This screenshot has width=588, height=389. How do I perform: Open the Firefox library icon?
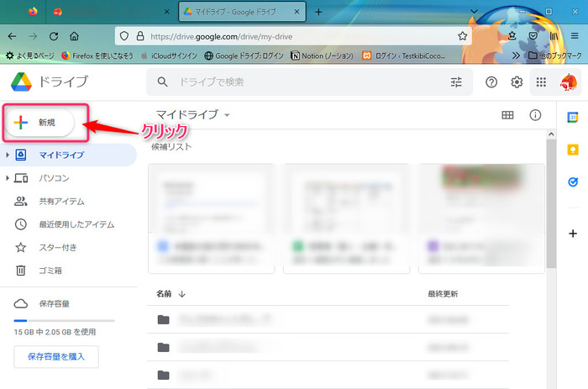554,36
